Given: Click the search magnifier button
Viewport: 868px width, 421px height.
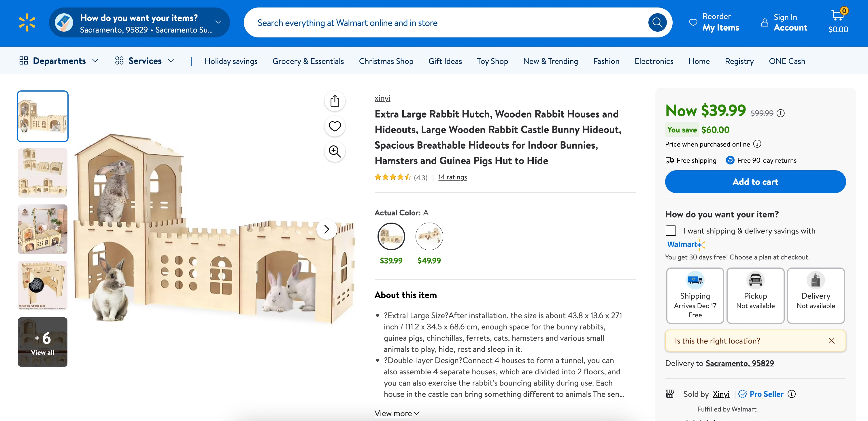Looking at the screenshot, I should point(657,22).
